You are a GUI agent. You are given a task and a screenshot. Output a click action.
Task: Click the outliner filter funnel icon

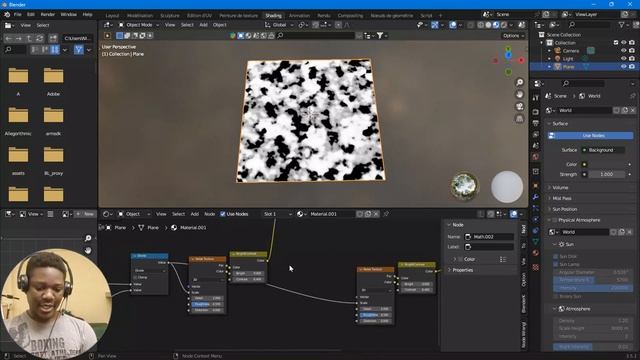pos(622,25)
